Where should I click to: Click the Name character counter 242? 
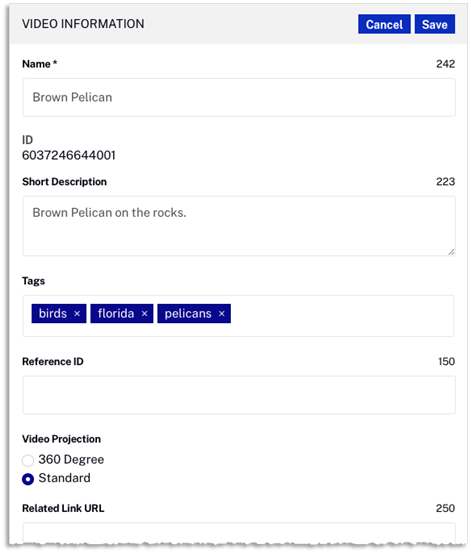point(445,64)
